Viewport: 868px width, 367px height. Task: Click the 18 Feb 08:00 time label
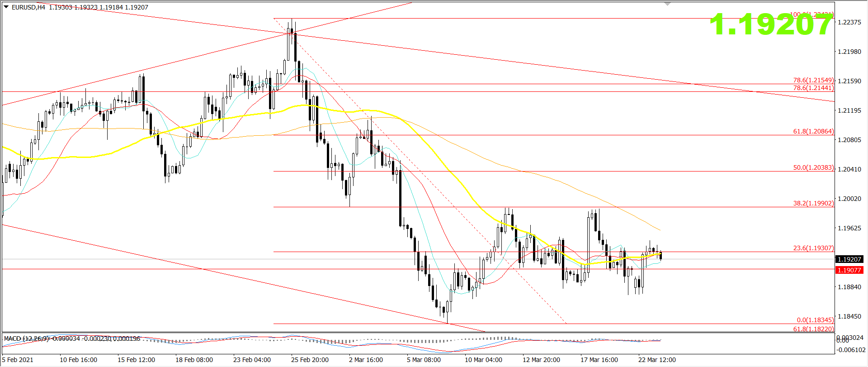(194, 360)
